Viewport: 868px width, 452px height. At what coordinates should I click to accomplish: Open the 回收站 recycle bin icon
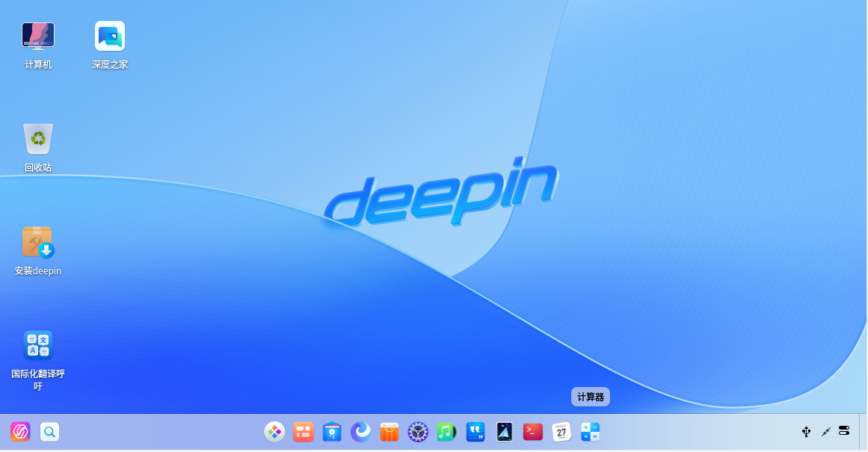point(37,139)
